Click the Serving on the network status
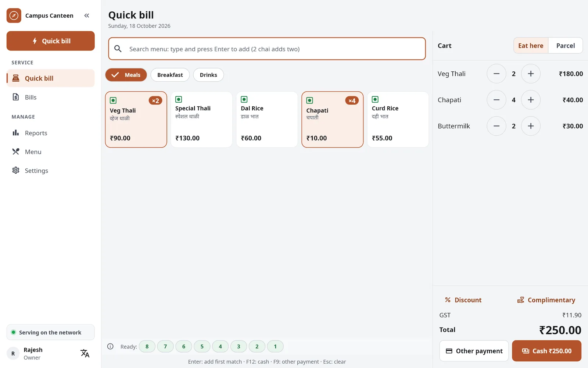This screenshot has width=588, height=368. [x=51, y=332]
